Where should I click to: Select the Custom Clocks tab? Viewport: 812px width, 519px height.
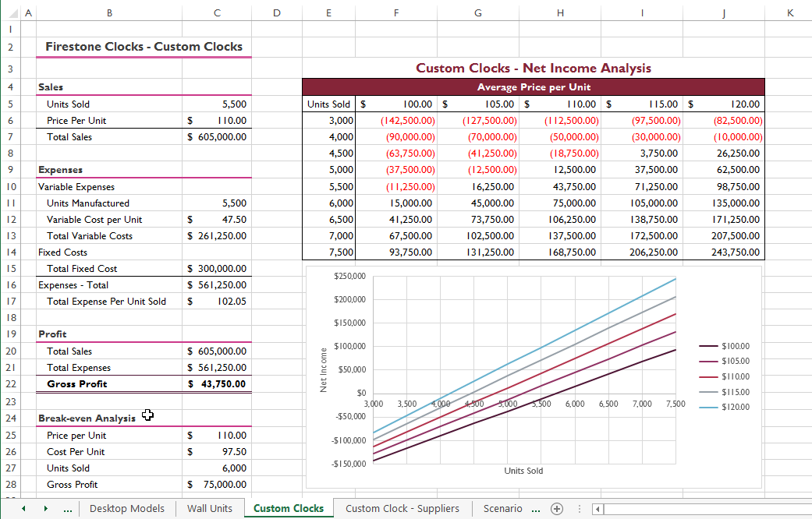click(288, 508)
